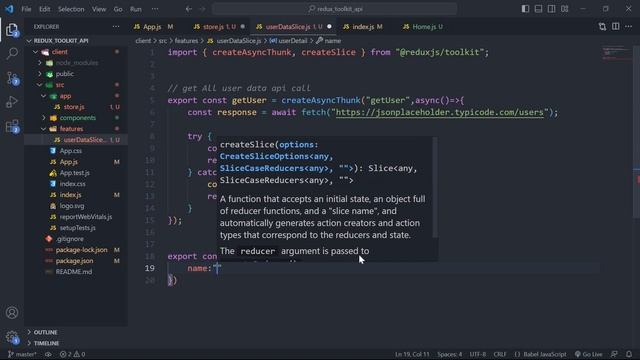
Task: Split the editor to the right
Action: pos(616,27)
